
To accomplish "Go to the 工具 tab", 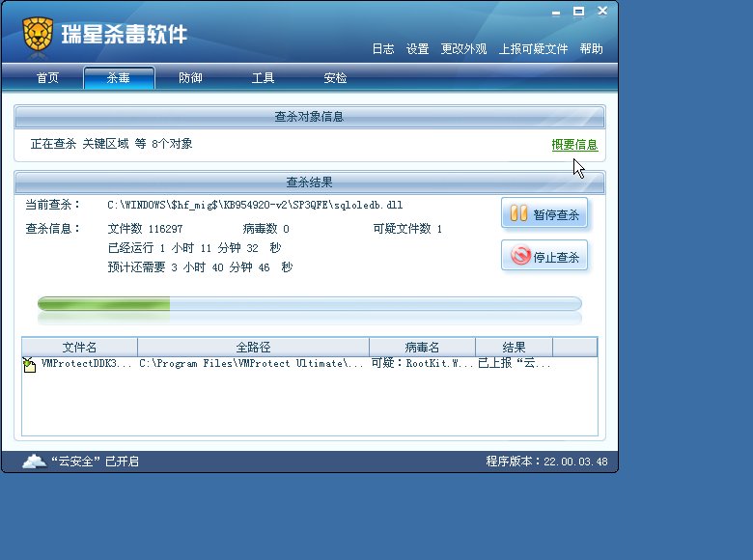I will click(x=264, y=78).
